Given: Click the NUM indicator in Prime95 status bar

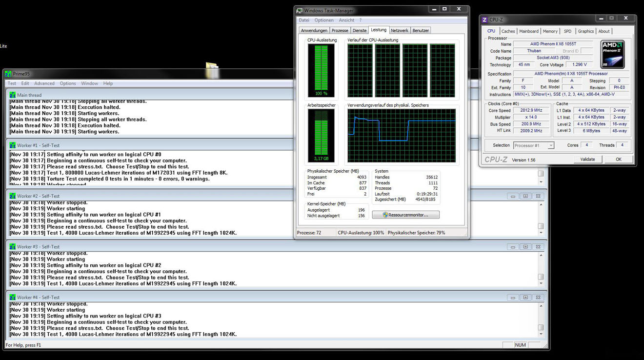Looking at the screenshot, I should click(521, 345).
